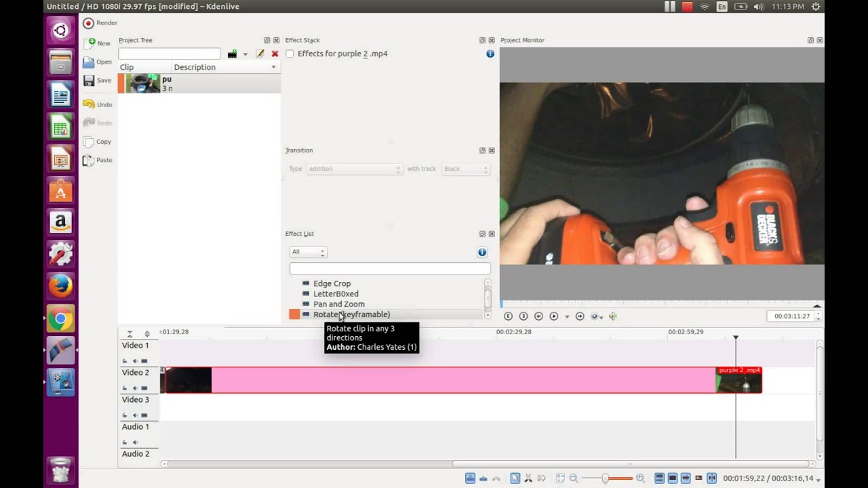Click the Paste icon in the toolbar
Image resolution: width=868 pixels, height=488 pixels.
89,160
